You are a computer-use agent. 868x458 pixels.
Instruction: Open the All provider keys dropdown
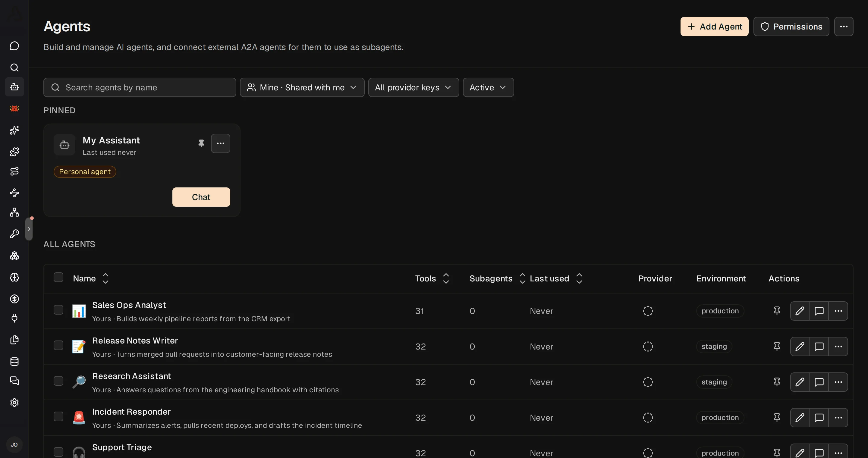[x=414, y=88]
